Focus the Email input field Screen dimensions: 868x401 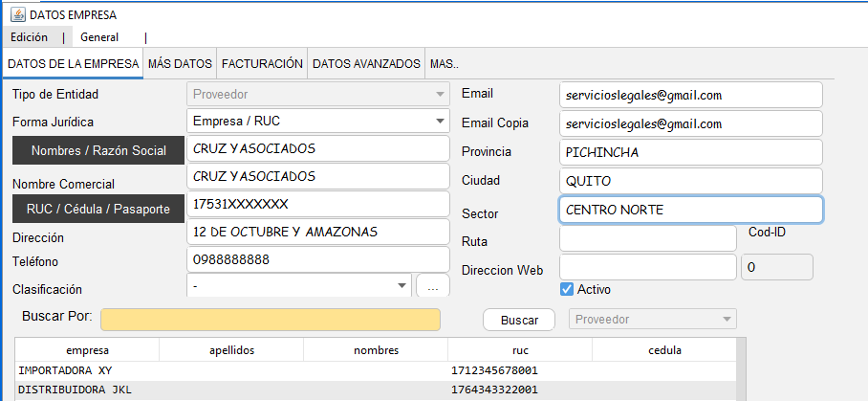coord(690,95)
